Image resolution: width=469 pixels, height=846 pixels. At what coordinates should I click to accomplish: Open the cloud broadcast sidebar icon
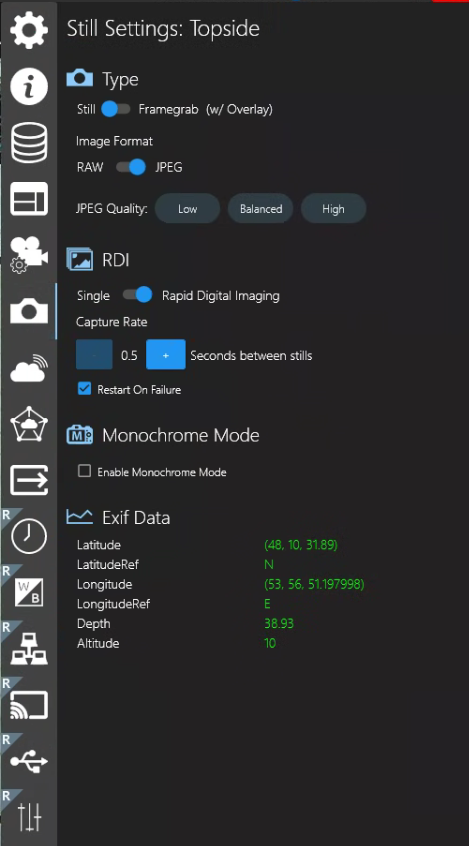tap(29, 368)
